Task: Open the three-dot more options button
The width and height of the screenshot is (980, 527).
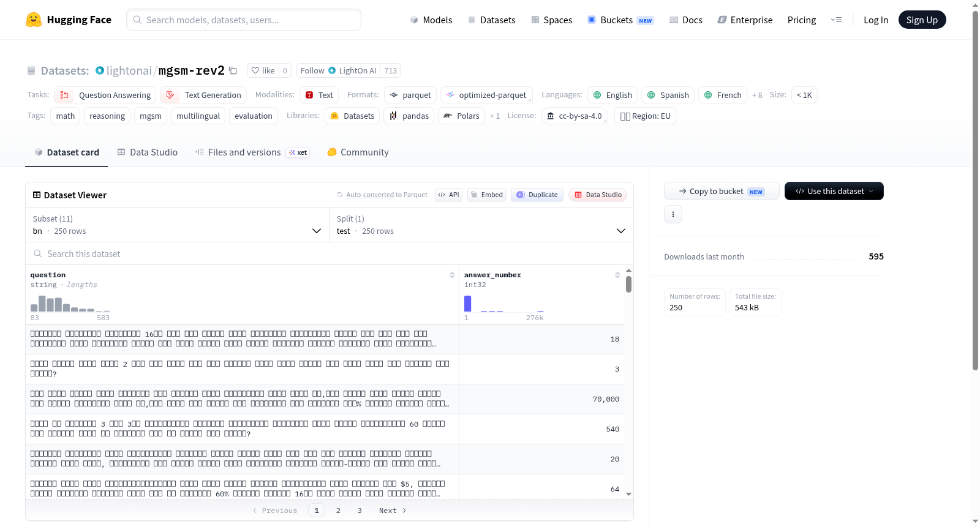Action: [673, 214]
